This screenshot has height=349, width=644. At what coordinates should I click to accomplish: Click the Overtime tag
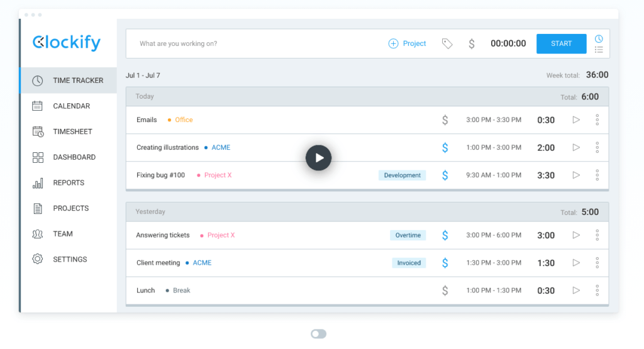click(408, 235)
